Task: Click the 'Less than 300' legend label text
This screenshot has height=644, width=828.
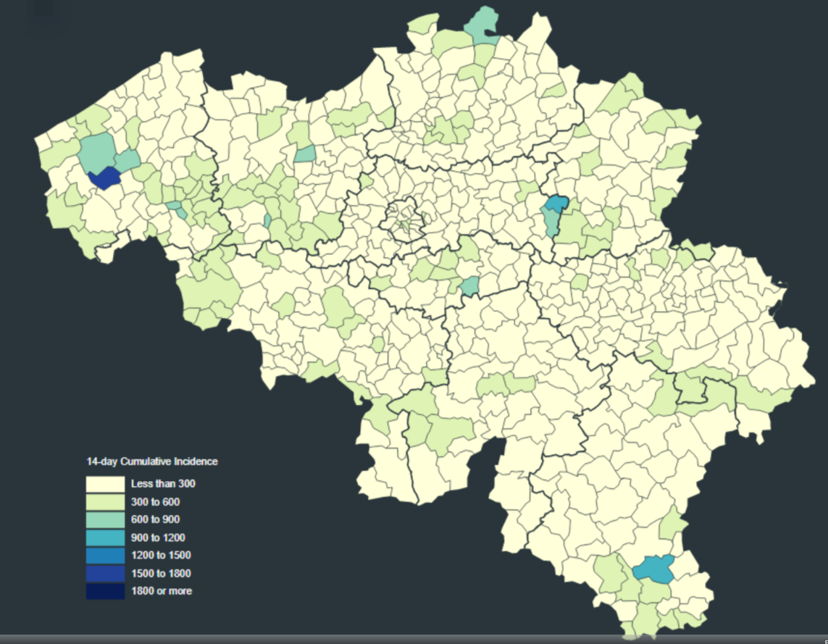Action: tap(163, 483)
